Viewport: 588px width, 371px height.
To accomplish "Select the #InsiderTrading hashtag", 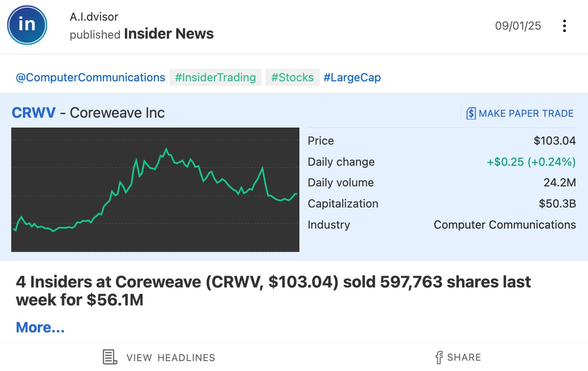I will (215, 78).
